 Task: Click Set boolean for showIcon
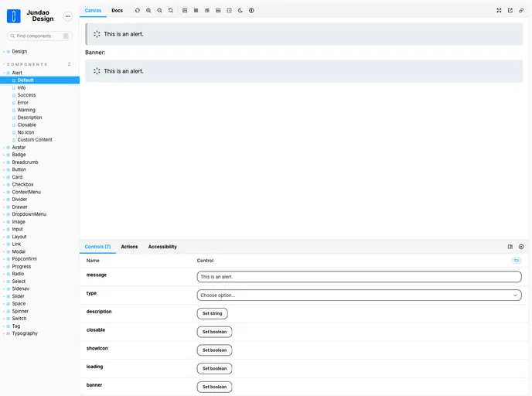(214, 350)
